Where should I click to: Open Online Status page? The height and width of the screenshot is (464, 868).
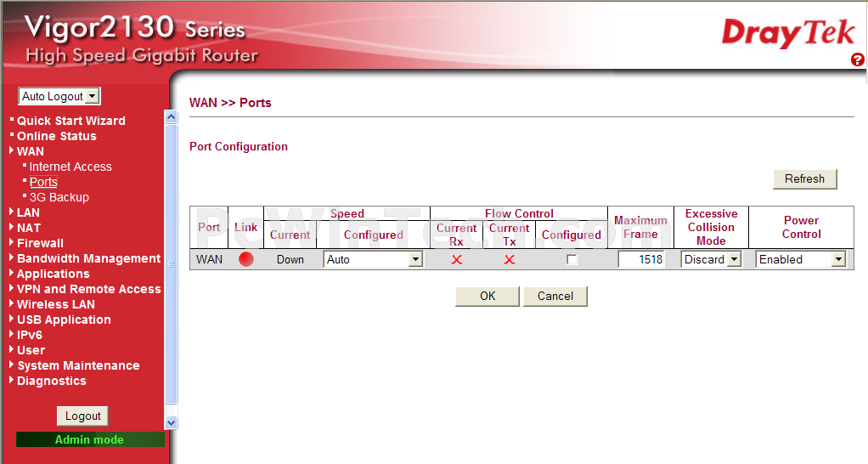point(56,136)
